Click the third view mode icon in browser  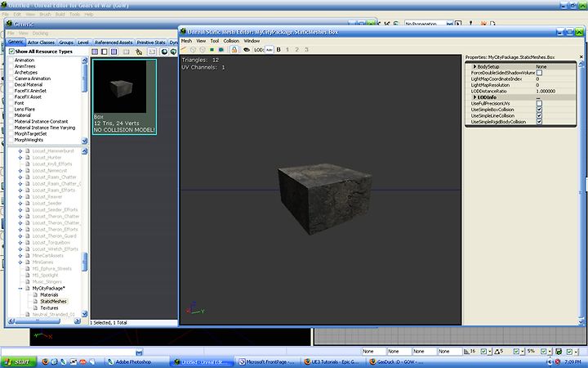click(114, 52)
